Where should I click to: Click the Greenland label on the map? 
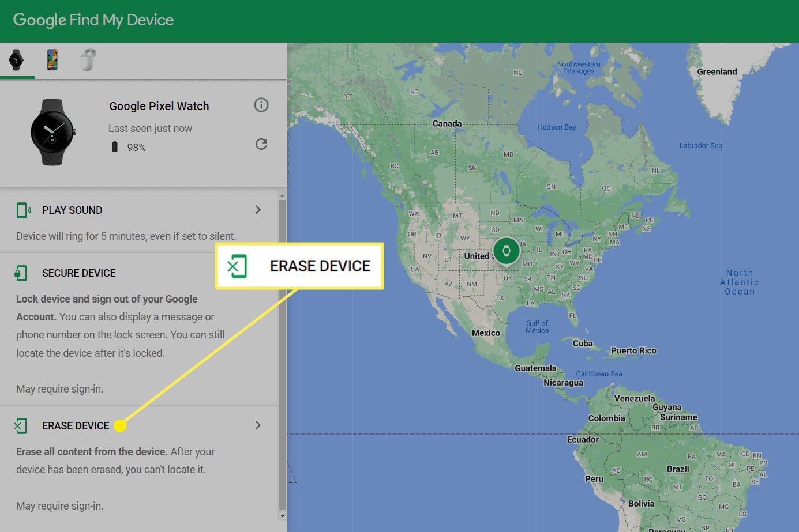(x=717, y=72)
